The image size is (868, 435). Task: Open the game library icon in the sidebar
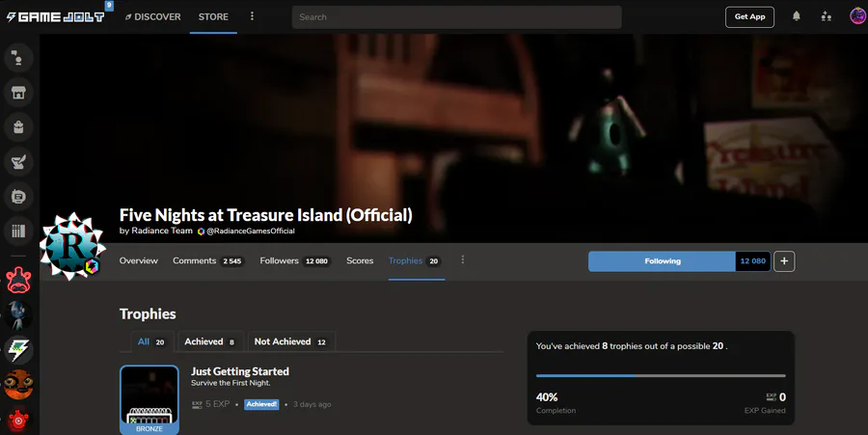click(x=18, y=231)
